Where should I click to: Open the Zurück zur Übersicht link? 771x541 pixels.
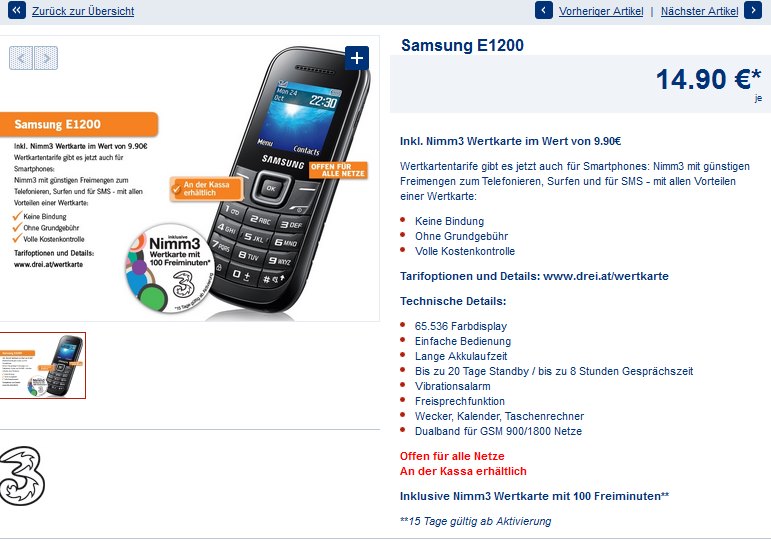click(x=83, y=11)
